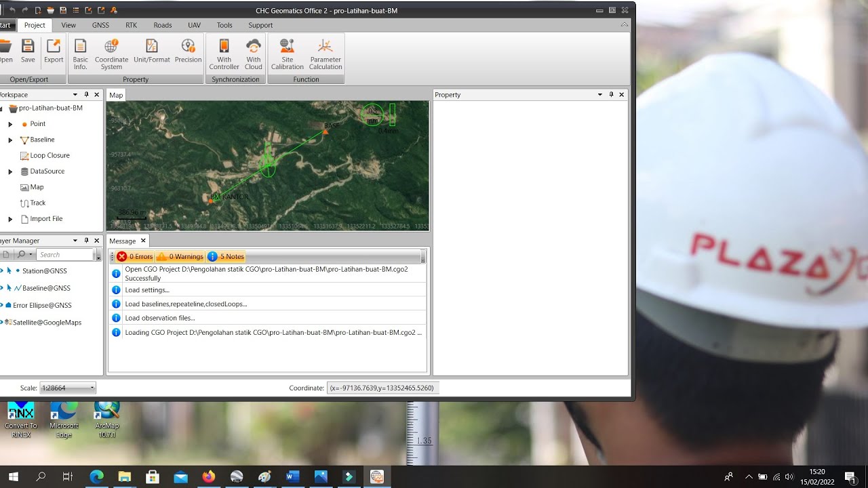This screenshot has width=868, height=488.
Task: Click the orange Open folder icon in title bar
Action: [50, 10]
